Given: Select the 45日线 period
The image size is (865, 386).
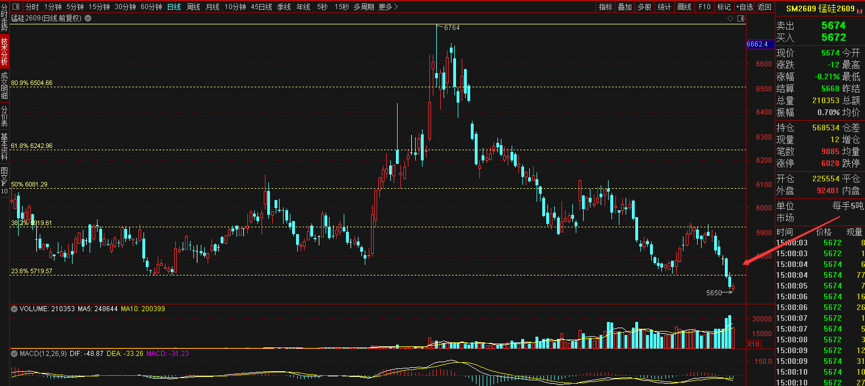Looking at the screenshot, I should [261, 7].
